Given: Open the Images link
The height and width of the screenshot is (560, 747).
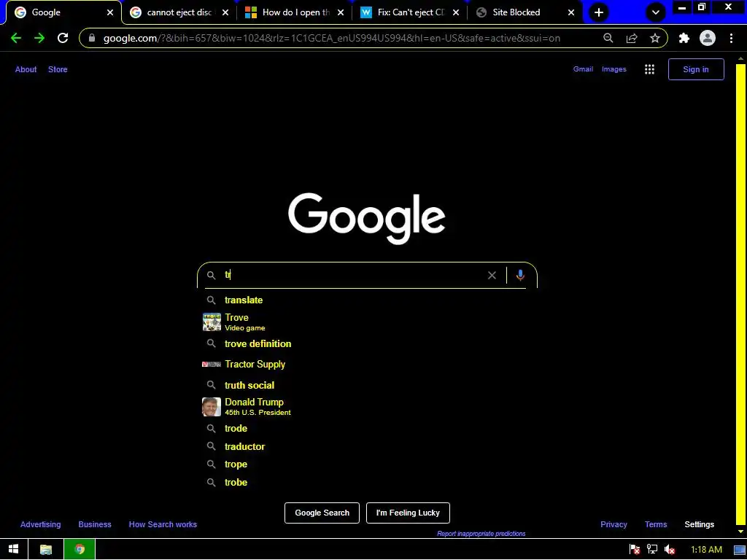Looking at the screenshot, I should (x=614, y=69).
